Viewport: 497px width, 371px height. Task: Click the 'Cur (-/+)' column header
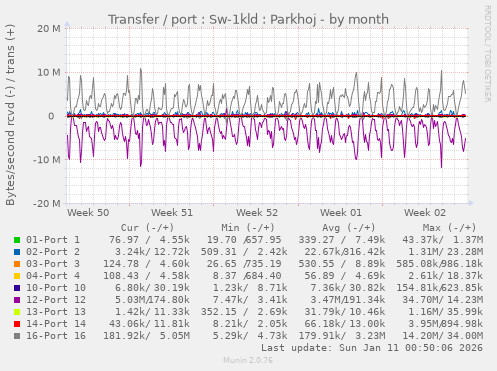147,228
